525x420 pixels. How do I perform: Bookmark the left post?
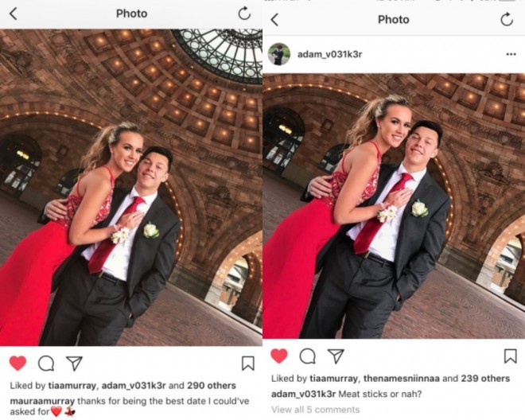pyautogui.click(x=248, y=364)
